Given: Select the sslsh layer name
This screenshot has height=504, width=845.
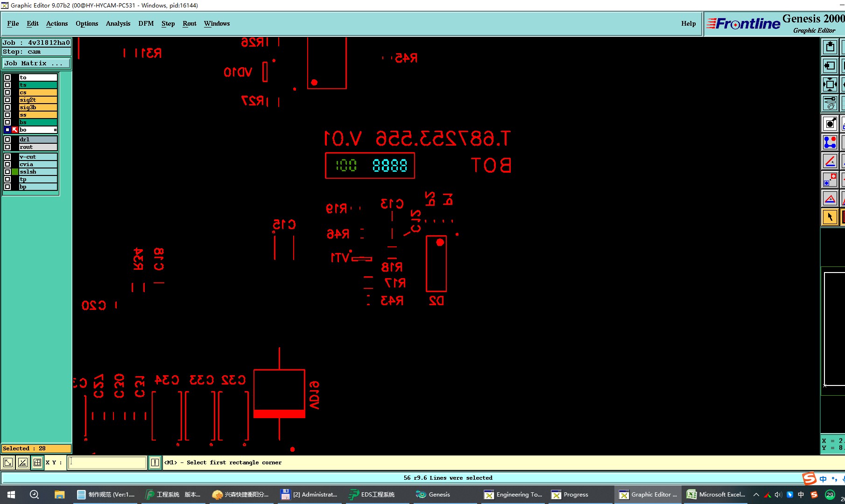Looking at the screenshot, I should [x=38, y=172].
